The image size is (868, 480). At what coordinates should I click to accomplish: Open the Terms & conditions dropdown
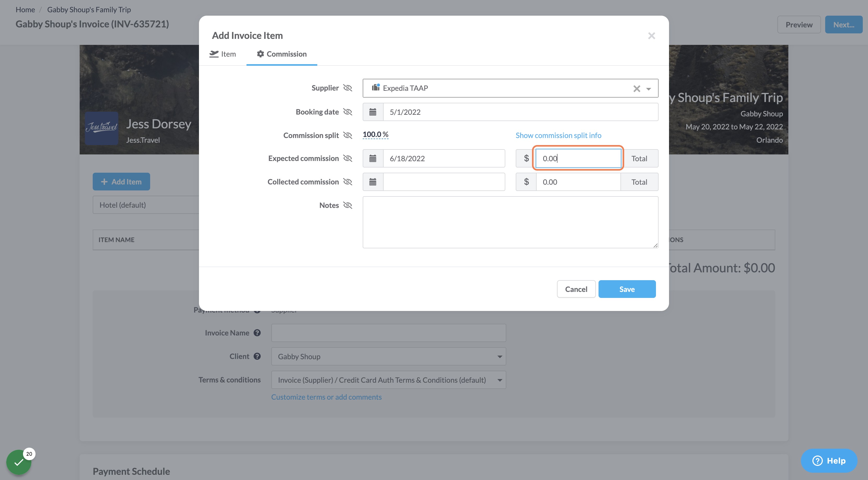click(389, 380)
